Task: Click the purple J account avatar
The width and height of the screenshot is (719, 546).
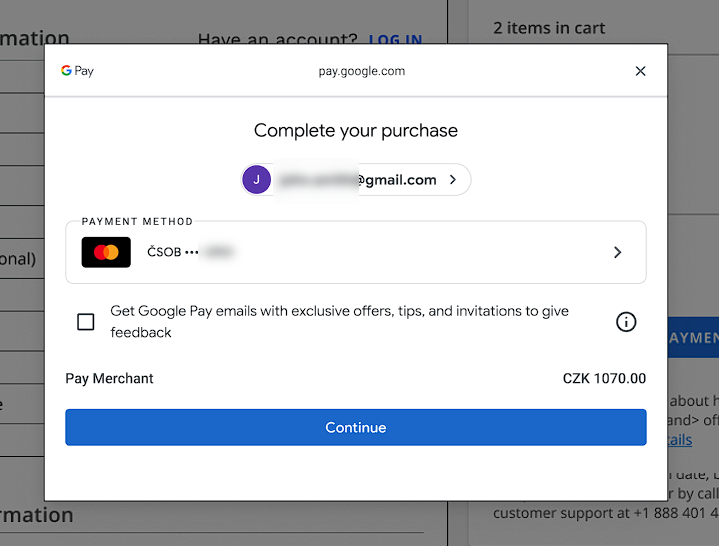Action: pyautogui.click(x=257, y=180)
